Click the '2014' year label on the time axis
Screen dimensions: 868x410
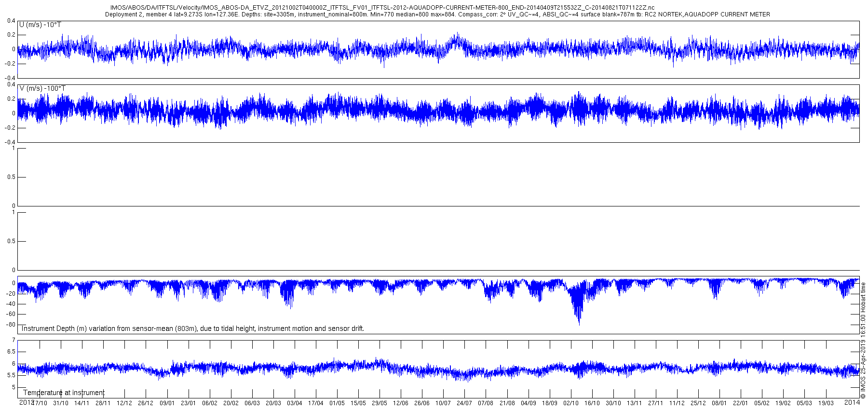(x=852, y=402)
